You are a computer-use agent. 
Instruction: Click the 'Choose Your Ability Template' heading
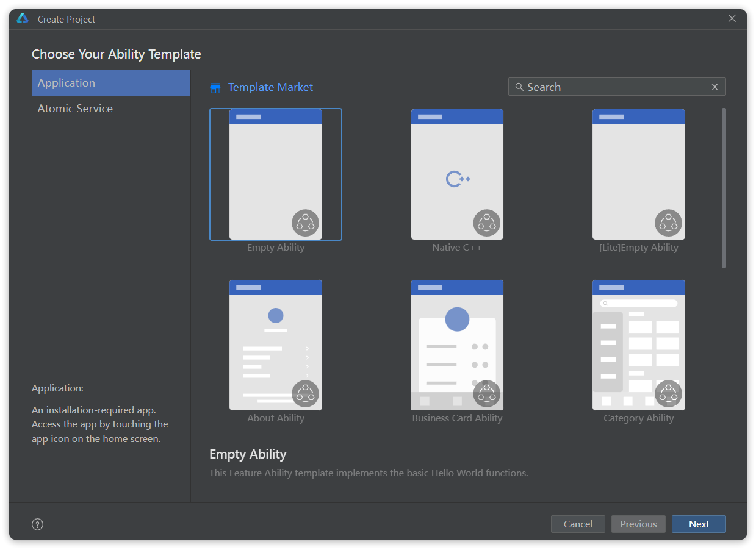(x=117, y=54)
